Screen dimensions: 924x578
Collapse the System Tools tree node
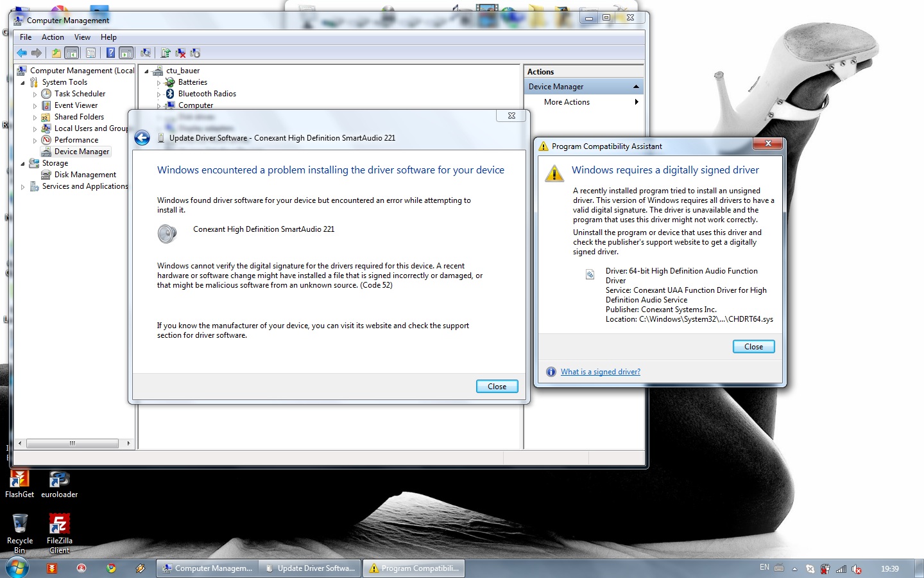point(23,83)
